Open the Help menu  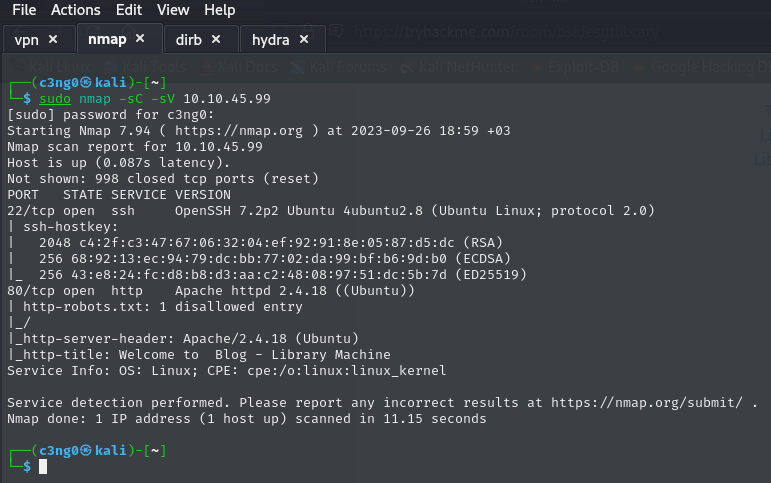point(219,10)
